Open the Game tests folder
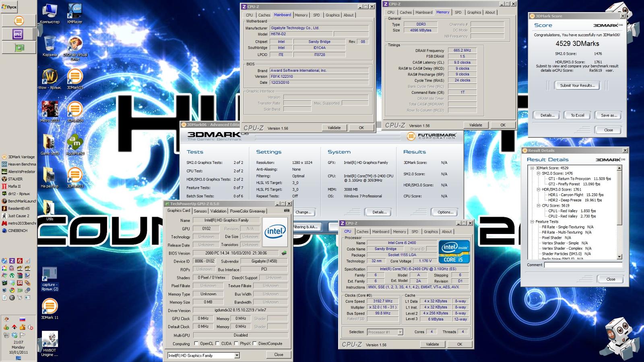Screen dimensions: 644x362 [50, 145]
